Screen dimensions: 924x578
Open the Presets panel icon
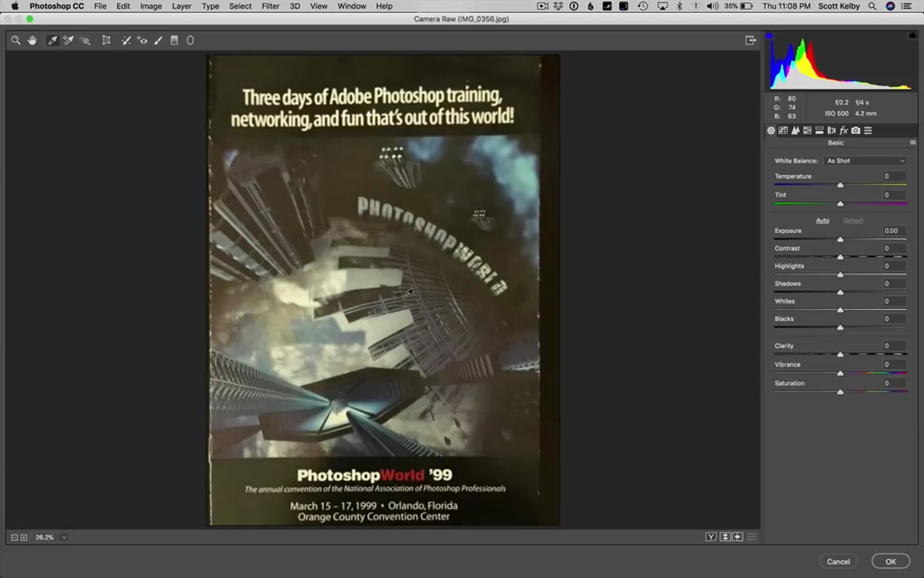(868, 130)
